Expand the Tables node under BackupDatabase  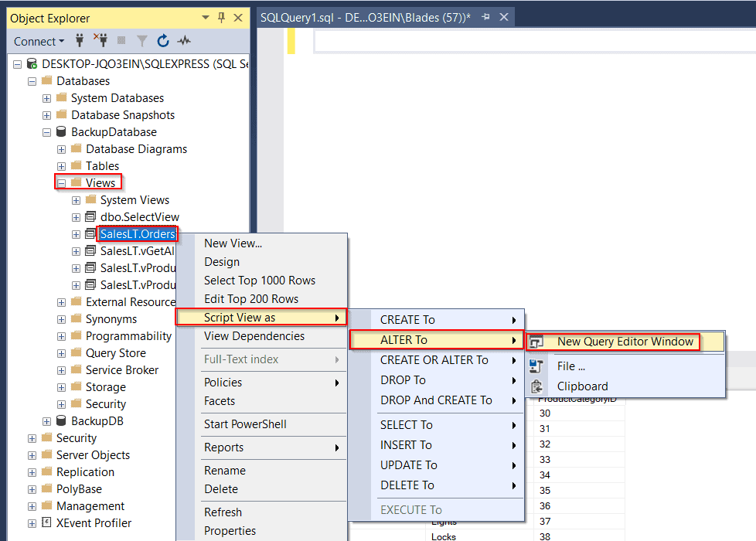point(60,165)
